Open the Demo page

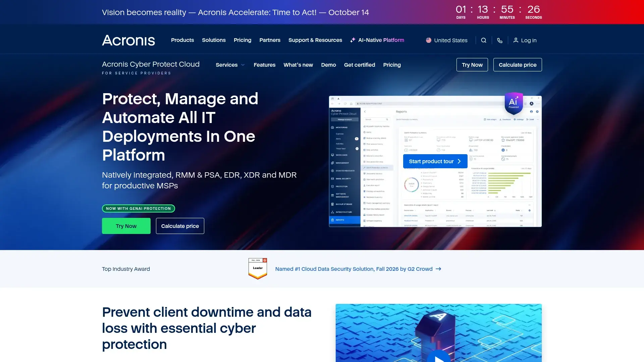(x=328, y=65)
